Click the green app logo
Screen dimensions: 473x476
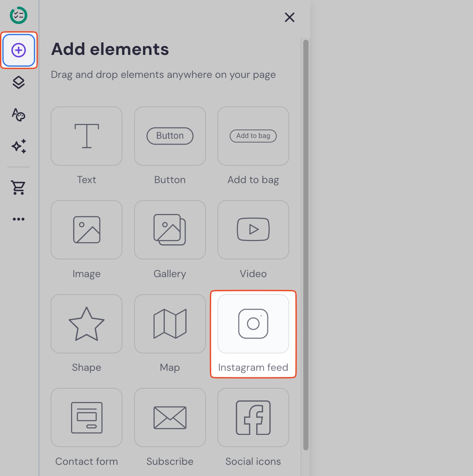(x=19, y=15)
